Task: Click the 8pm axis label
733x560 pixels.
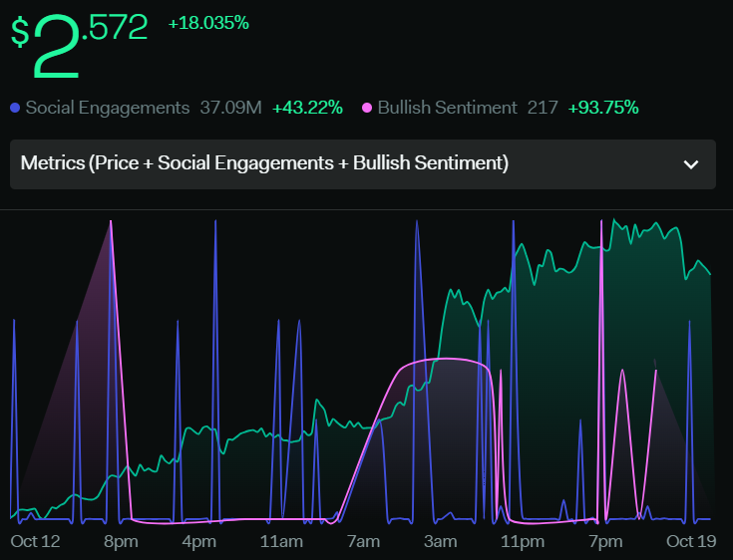Action: click(121, 542)
